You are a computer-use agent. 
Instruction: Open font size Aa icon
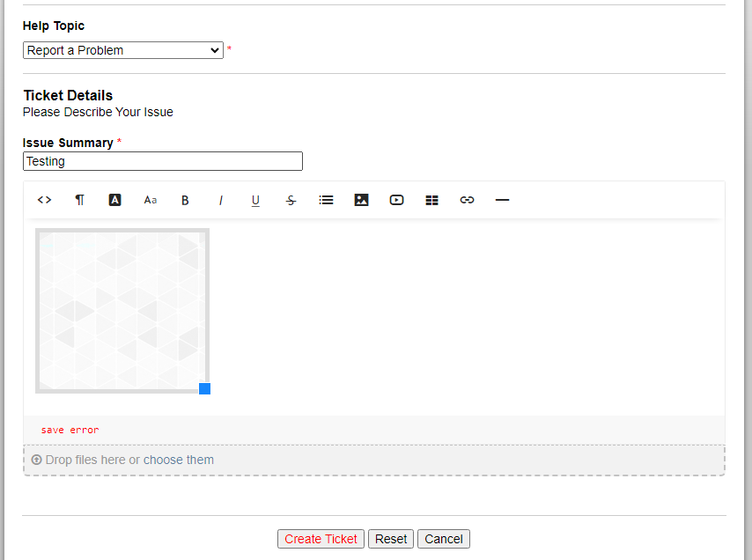point(150,200)
